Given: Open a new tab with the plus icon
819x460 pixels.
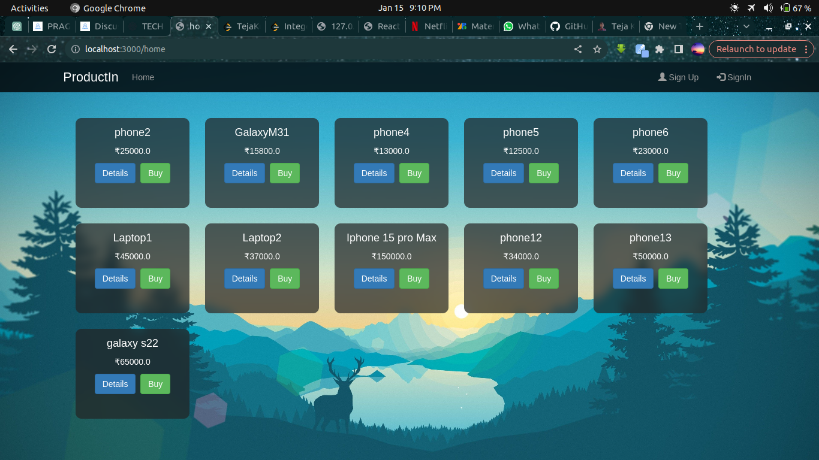Looking at the screenshot, I should 699,26.
